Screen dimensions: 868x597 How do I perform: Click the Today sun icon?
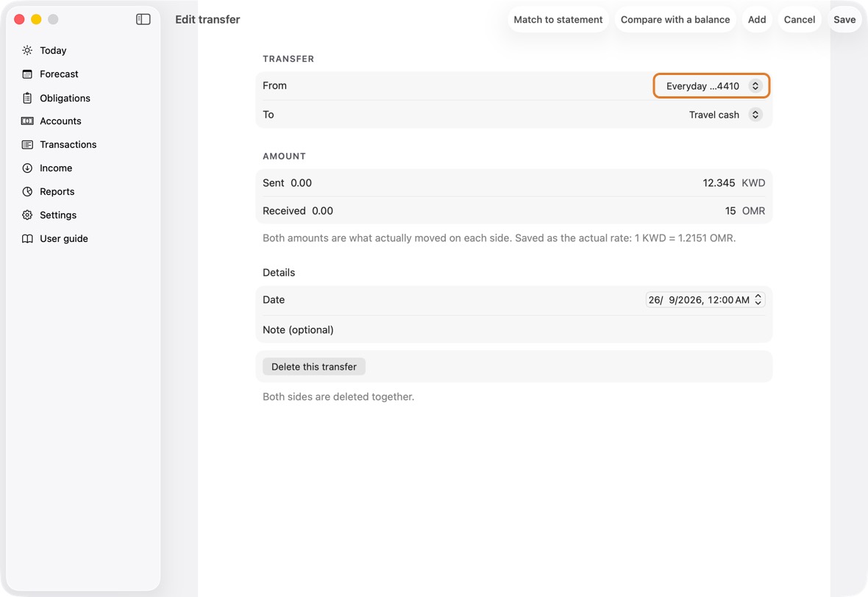click(27, 50)
